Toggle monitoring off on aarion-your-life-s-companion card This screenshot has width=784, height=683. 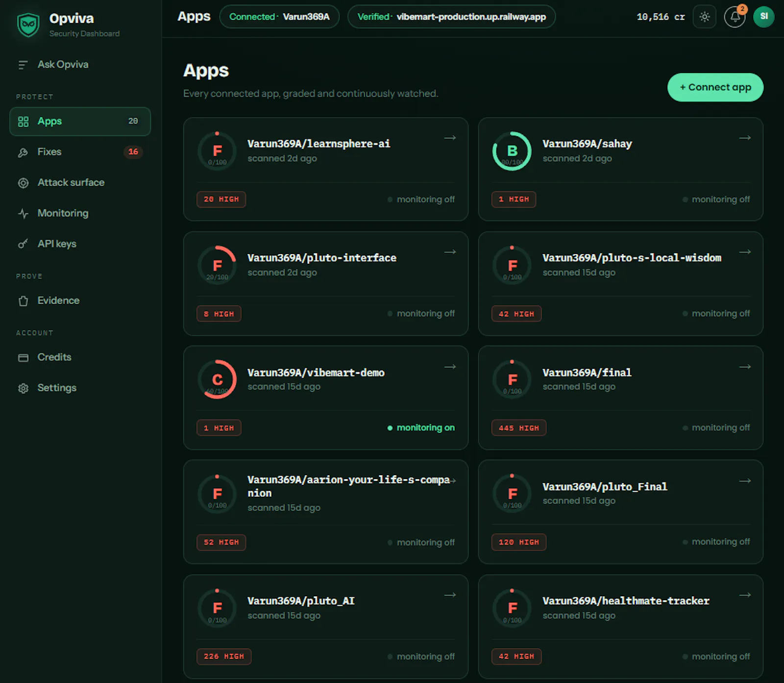421,543
